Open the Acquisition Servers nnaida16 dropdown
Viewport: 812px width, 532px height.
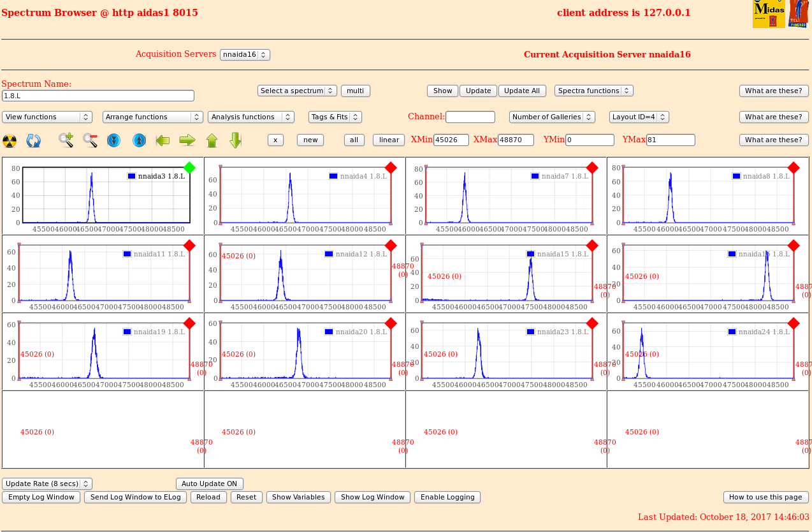245,55
